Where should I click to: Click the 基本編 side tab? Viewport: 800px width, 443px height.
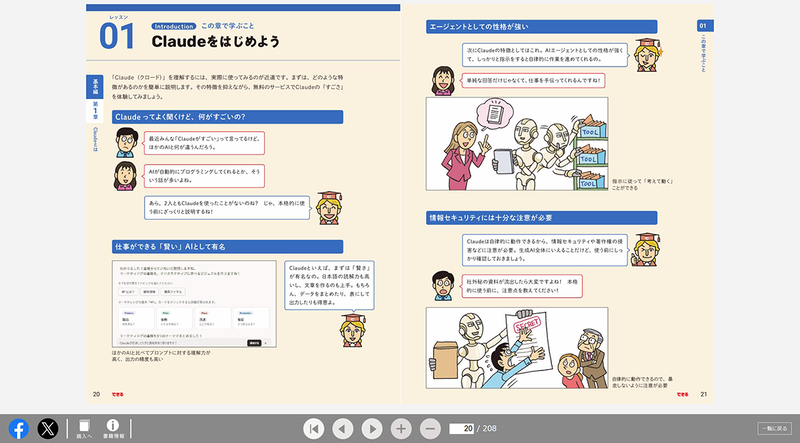coord(95,86)
